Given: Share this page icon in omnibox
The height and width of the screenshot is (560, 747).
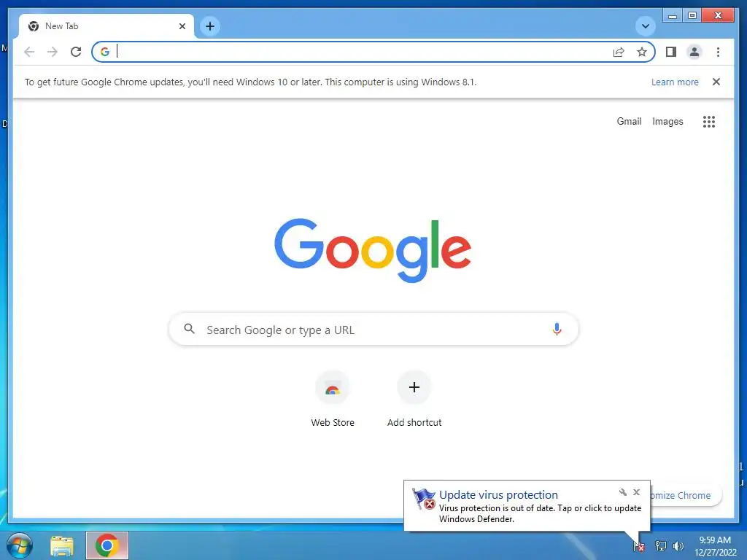Looking at the screenshot, I should (619, 52).
